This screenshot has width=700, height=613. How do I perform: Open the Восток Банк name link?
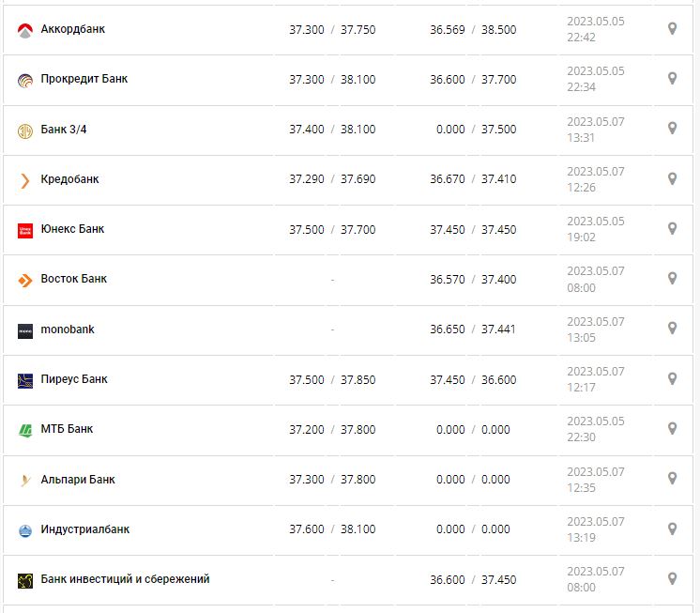click(74, 279)
